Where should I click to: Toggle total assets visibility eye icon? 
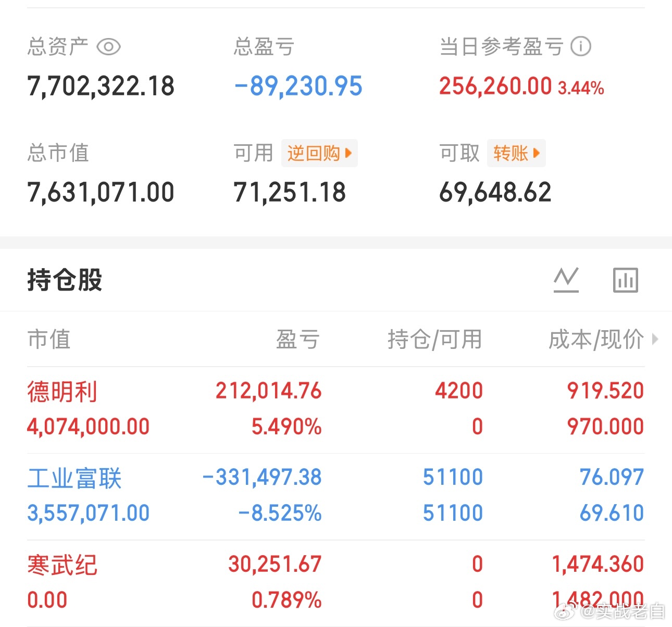point(109,47)
